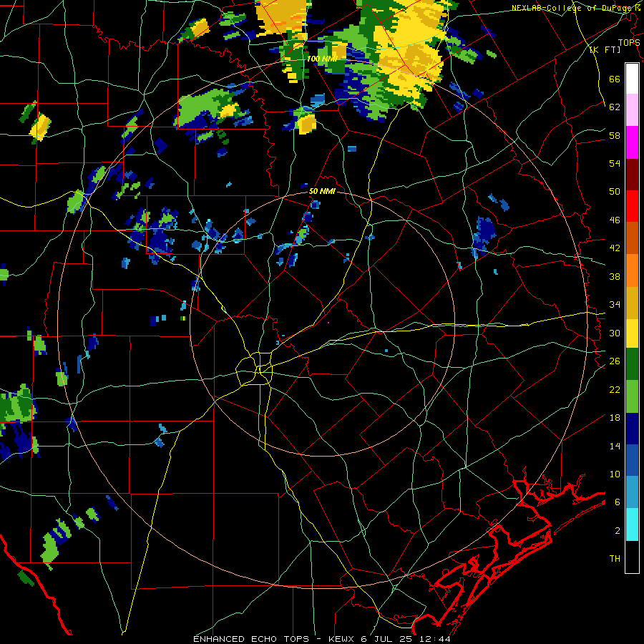The width and height of the screenshot is (644, 644).
Task: Click the "100 NMI" range ring label
Action: [321, 59]
